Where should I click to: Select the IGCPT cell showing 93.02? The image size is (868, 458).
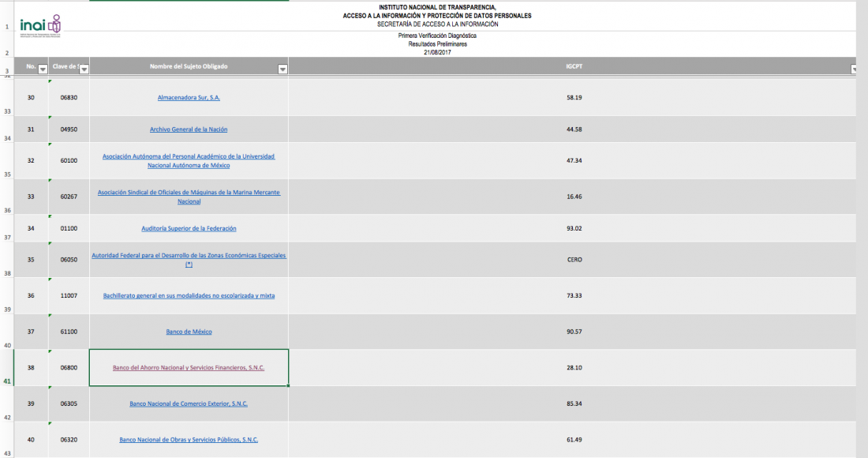[574, 228]
